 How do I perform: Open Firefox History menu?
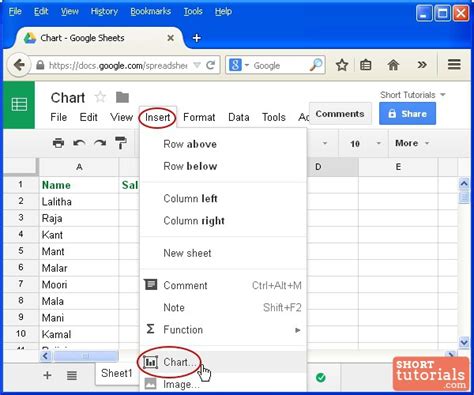pyautogui.click(x=104, y=12)
